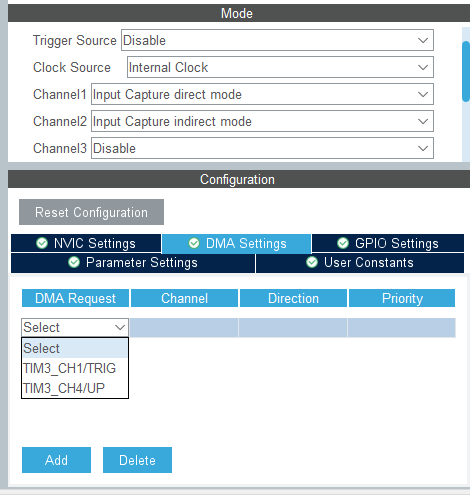
Task: Click the empty Priority cell in DMA row
Action: coord(402,328)
